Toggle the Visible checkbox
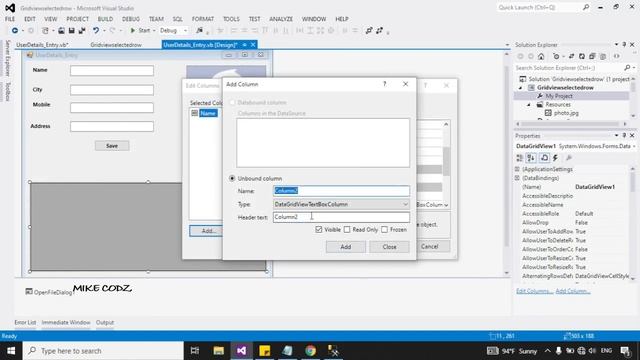 (x=319, y=230)
